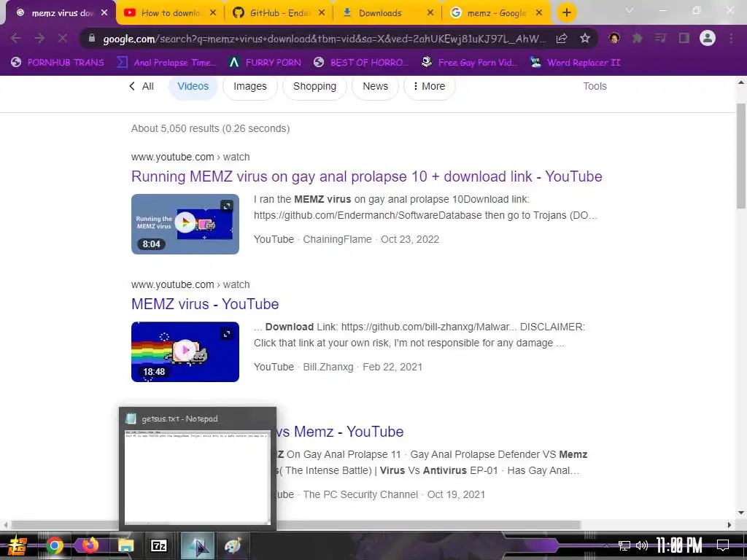Click the scroll down arrow

741,513
